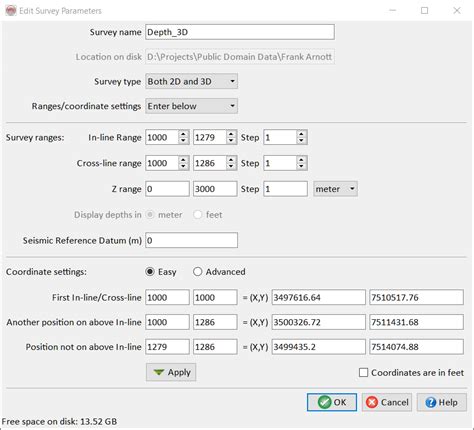Viewport: 474px width, 430px height.
Task: Click Y coordinate field 7510517.76
Action: click(x=416, y=297)
